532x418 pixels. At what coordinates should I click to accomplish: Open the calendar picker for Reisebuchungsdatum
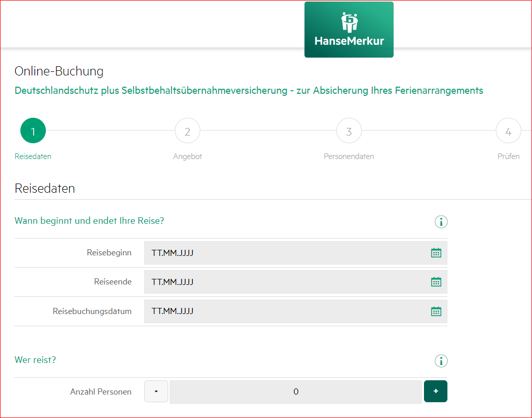pyautogui.click(x=436, y=311)
